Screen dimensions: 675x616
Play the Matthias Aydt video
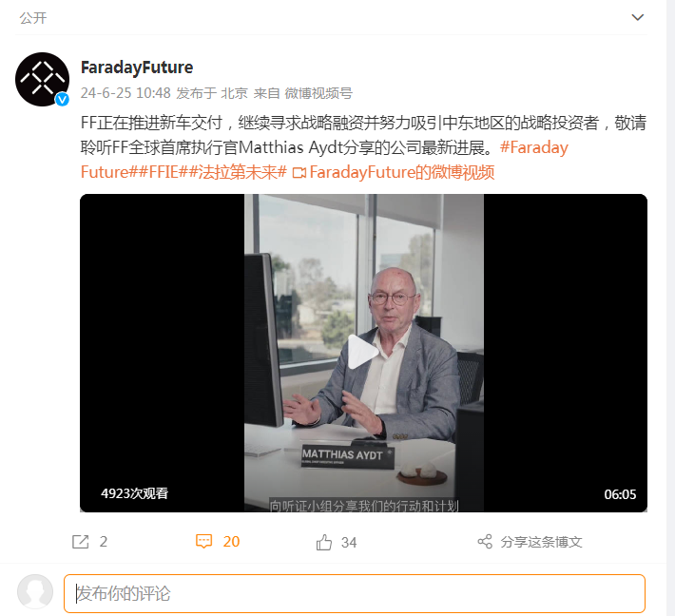coord(363,352)
